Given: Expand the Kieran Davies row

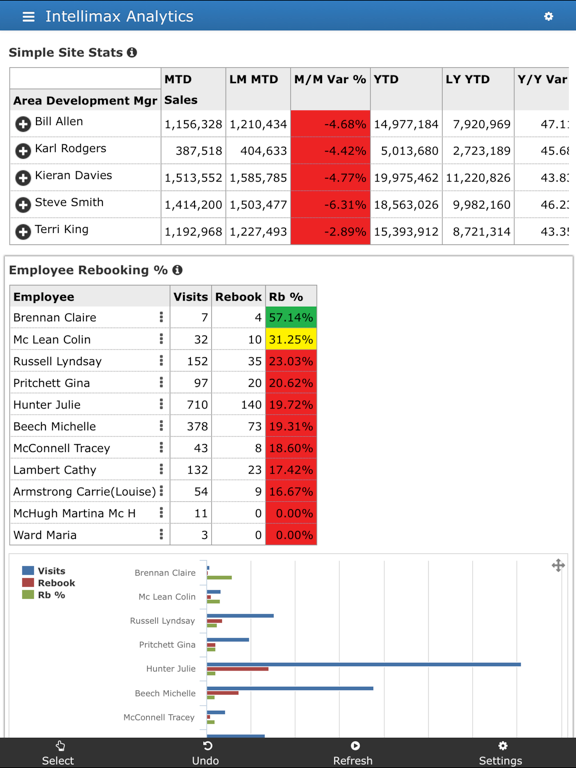Looking at the screenshot, I should click(x=23, y=178).
